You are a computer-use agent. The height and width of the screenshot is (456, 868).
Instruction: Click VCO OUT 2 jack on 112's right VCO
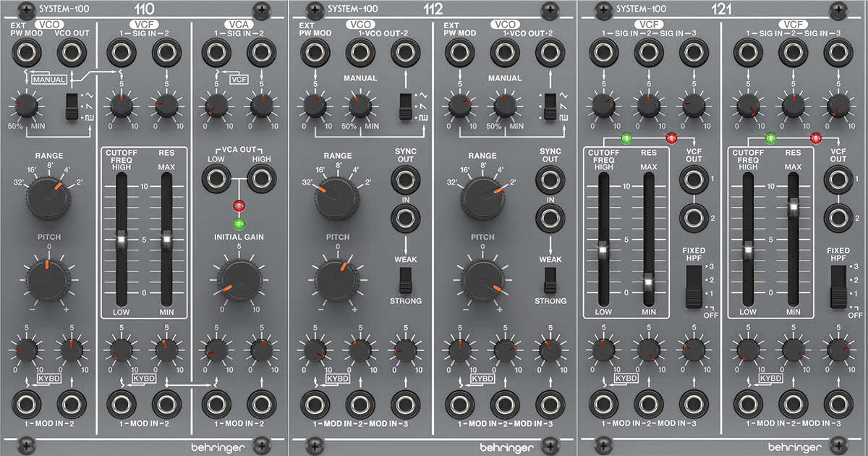click(550, 52)
